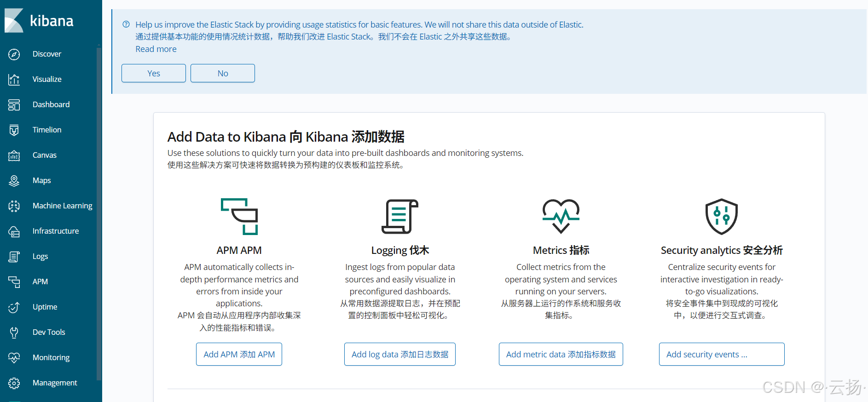Viewport: 868px width, 402px height.
Task: Click the Add metric data button
Action: point(561,354)
